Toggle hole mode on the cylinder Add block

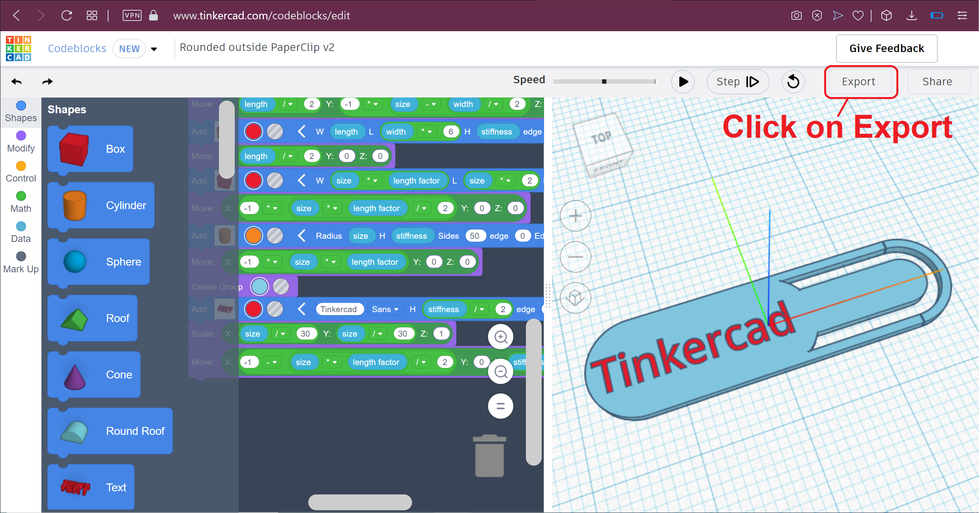(275, 236)
